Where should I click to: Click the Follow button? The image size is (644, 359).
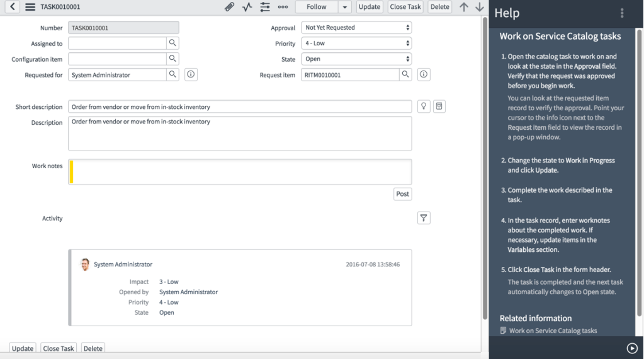tap(316, 7)
